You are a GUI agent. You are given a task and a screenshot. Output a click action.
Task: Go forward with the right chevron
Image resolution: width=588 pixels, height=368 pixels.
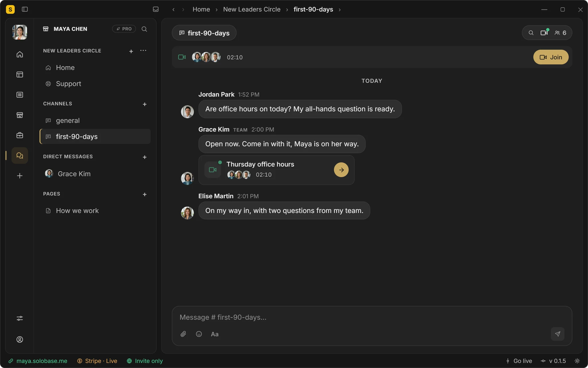183,9
